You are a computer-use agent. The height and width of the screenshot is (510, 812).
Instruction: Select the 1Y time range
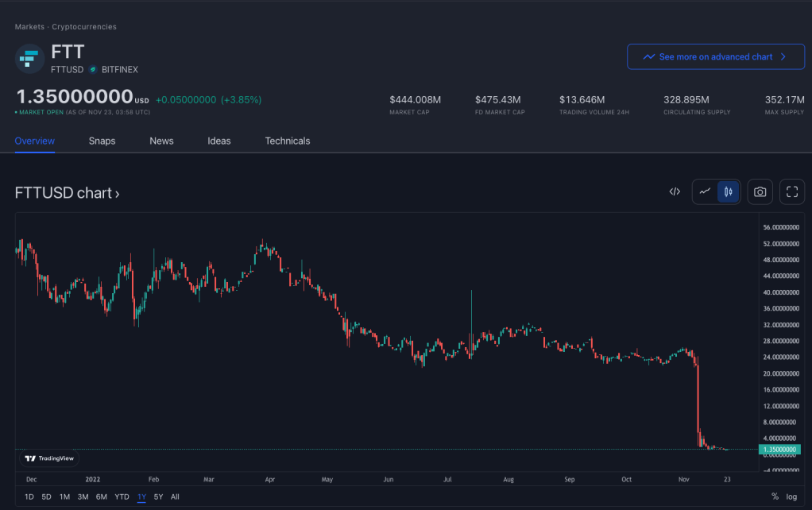tap(141, 496)
